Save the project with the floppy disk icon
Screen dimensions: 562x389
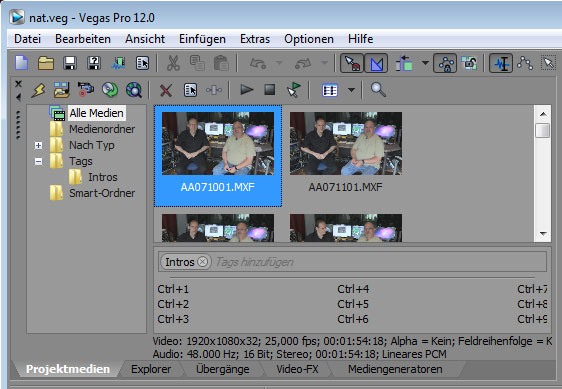[x=70, y=63]
